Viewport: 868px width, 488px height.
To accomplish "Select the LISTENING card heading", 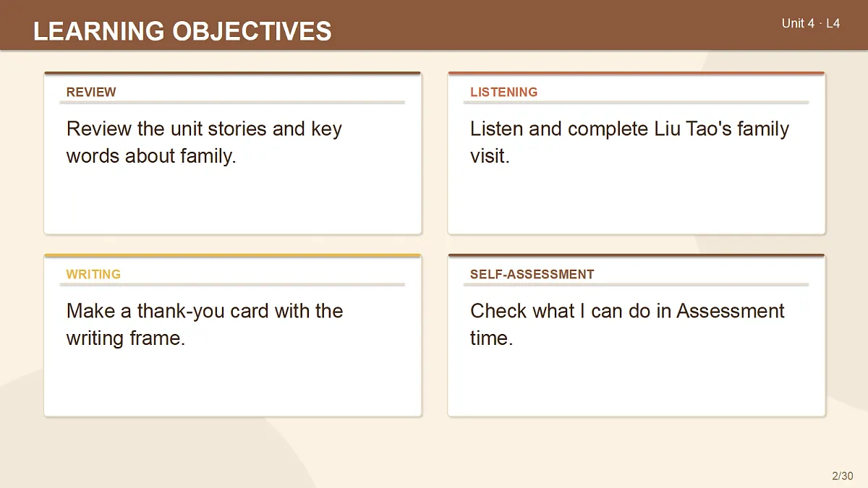I will [504, 92].
